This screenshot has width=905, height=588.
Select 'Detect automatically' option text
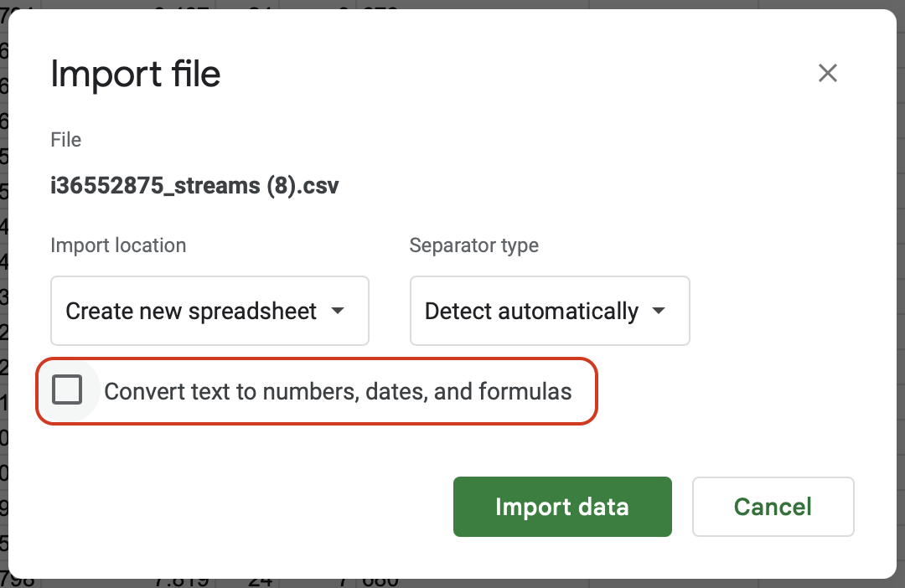point(531,312)
